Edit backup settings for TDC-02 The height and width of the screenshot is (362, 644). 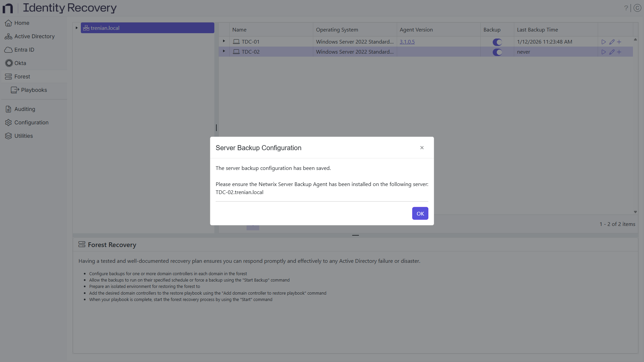(x=611, y=52)
